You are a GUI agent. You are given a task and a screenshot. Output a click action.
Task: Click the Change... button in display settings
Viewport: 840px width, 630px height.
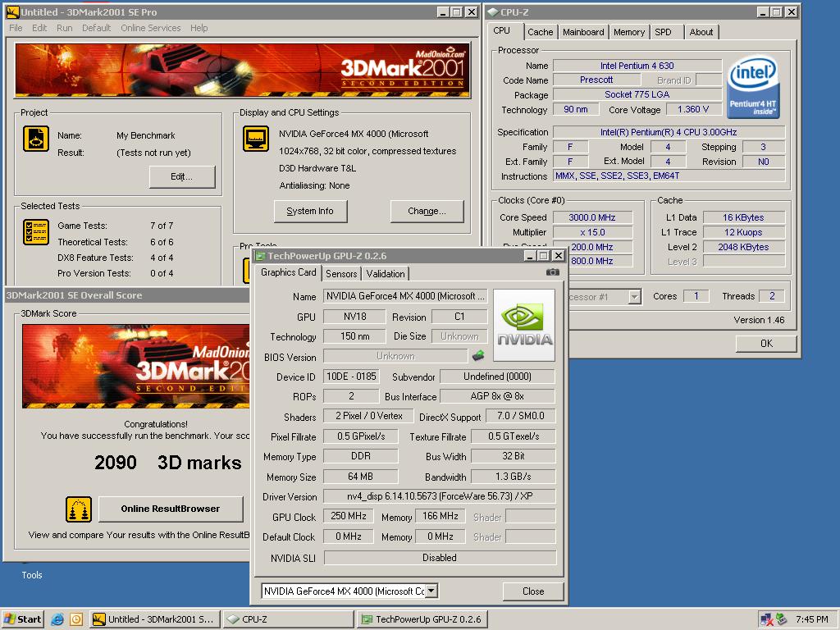tap(427, 211)
